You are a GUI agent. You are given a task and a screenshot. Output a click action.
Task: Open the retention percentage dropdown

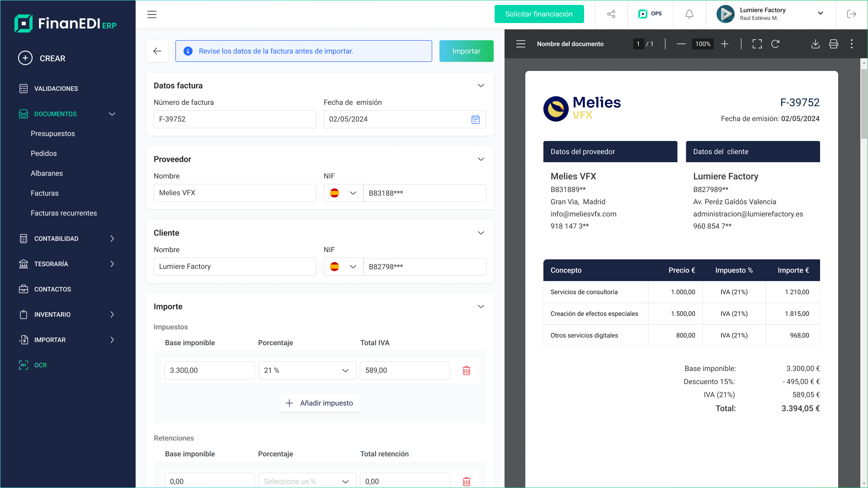click(x=307, y=480)
